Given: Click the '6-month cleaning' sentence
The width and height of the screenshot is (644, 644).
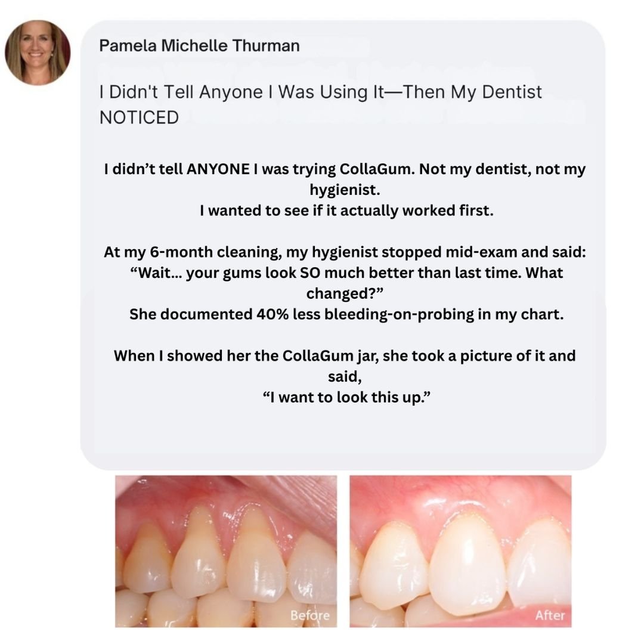Looking at the screenshot, I should point(345,252).
